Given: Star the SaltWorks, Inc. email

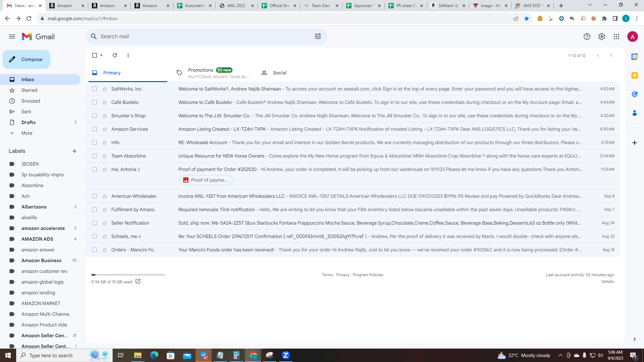Looking at the screenshot, I should pyautogui.click(x=105, y=89).
